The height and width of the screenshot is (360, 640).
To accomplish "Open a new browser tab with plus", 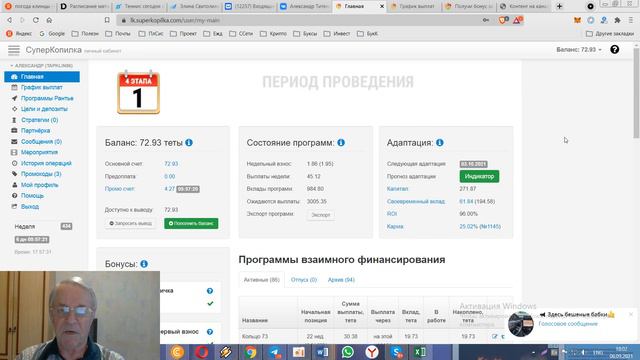I will pos(560,6).
